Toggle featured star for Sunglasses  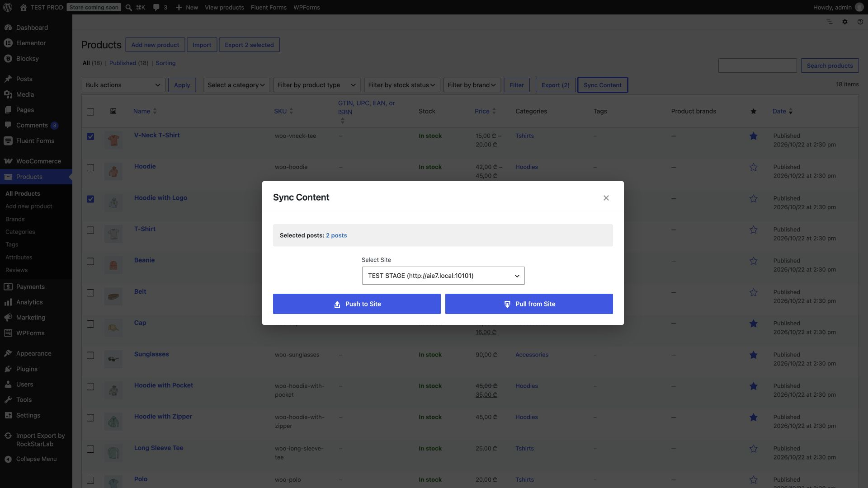click(x=753, y=355)
